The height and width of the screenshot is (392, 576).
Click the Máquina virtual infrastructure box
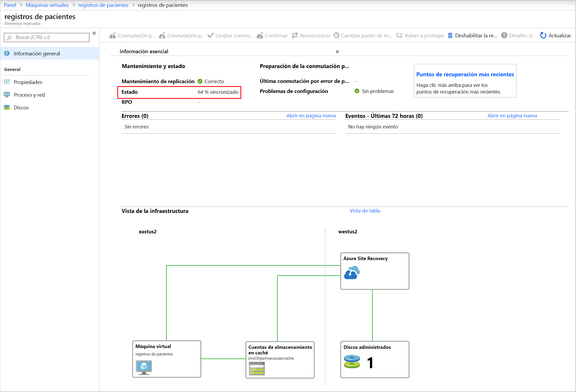(x=167, y=359)
